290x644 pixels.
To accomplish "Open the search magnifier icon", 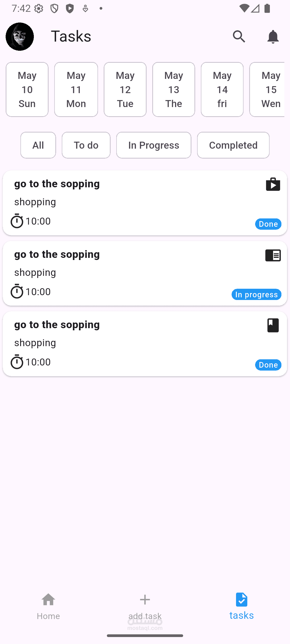I will tap(239, 36).
